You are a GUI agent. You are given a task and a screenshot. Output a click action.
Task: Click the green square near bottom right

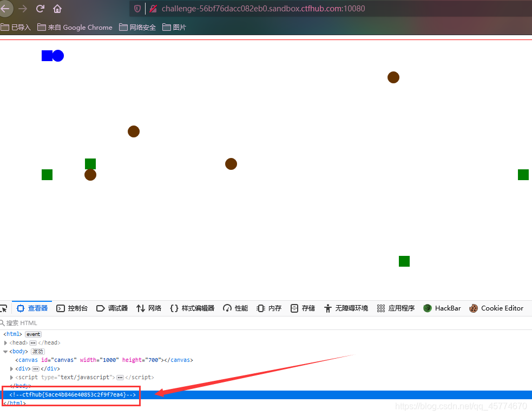tap(404, 261)
